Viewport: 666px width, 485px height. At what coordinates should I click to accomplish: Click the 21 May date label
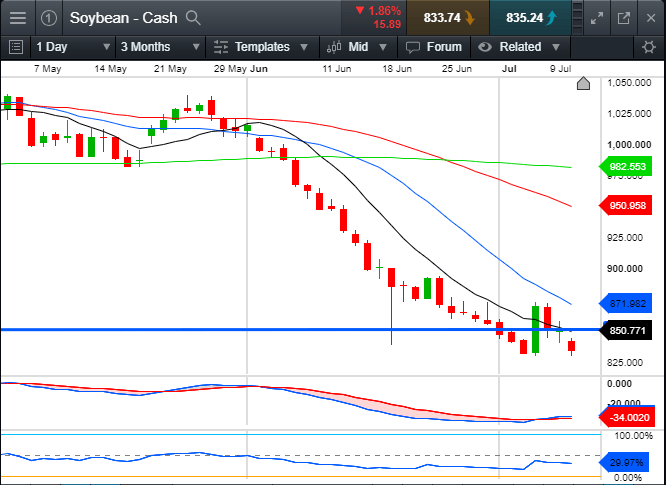tap(170, 69)
